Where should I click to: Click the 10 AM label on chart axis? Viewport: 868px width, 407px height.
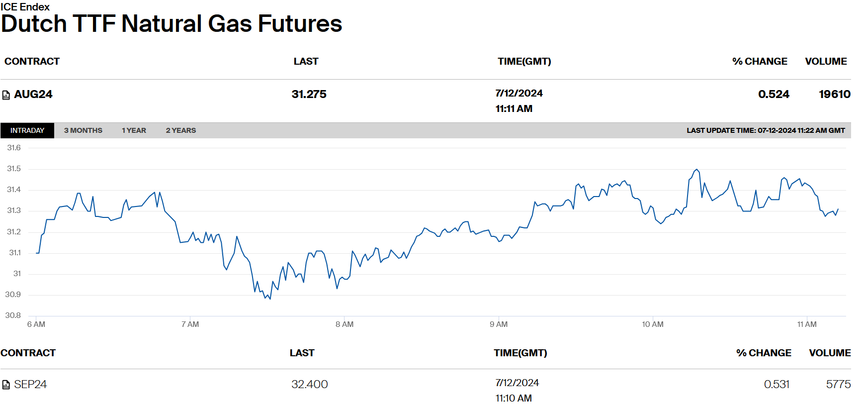click(x=652, y=324)
